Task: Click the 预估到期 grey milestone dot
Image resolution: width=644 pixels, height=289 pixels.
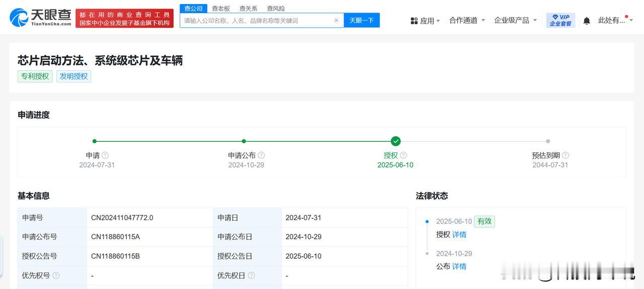Action: (x=548, y=141)
